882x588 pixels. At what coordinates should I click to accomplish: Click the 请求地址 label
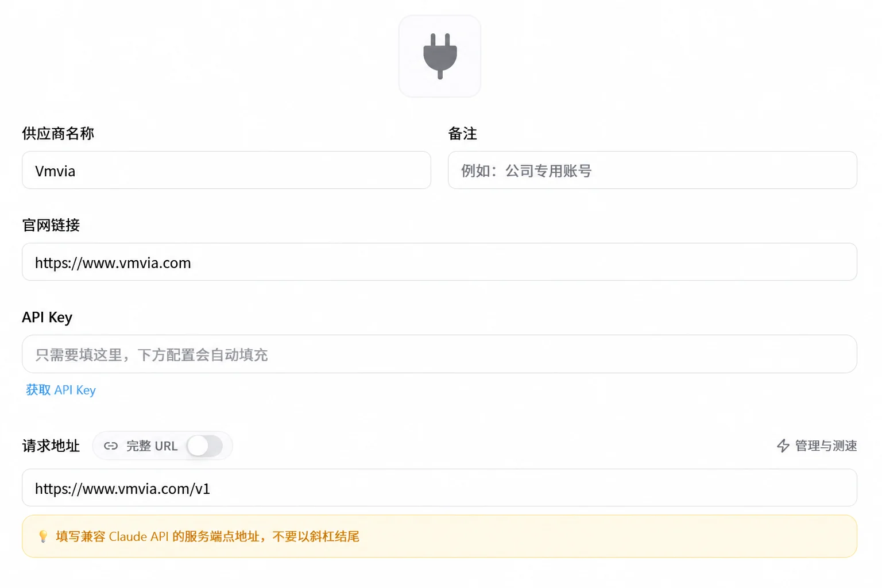tap(51, 446)
